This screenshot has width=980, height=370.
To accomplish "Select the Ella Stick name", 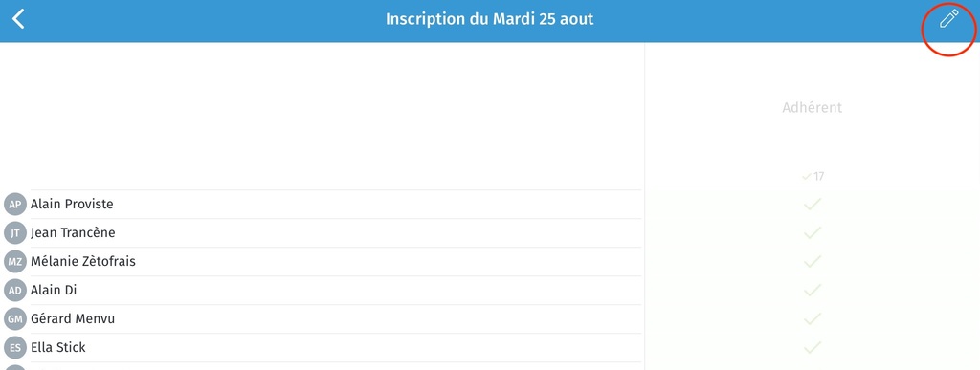I will (x=58, y=348).
